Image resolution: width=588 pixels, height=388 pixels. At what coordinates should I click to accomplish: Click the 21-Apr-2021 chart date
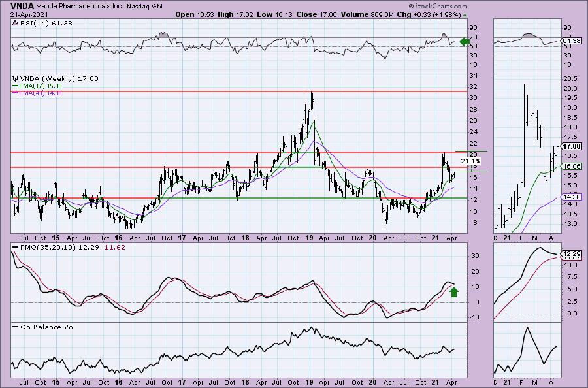29,14
